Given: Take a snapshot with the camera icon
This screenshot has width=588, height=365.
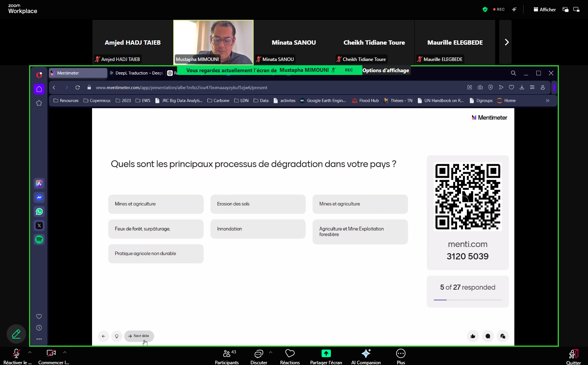Looking at the screenshot, I should 480,87.
